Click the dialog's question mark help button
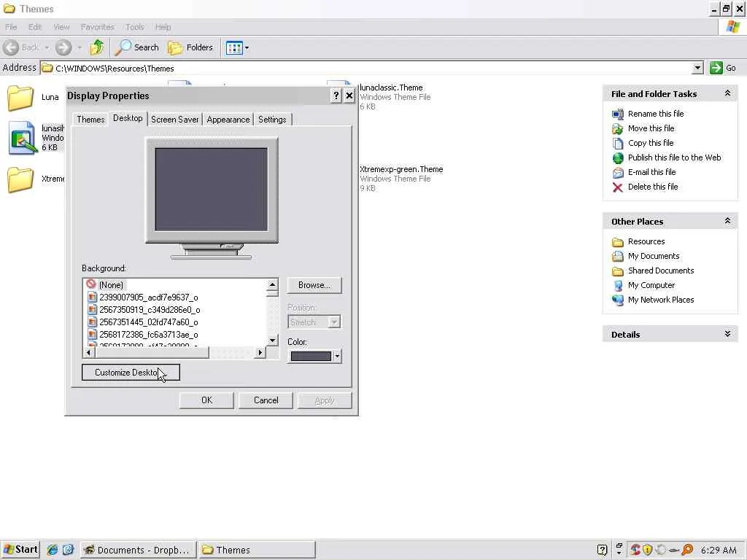 point(336,96)
